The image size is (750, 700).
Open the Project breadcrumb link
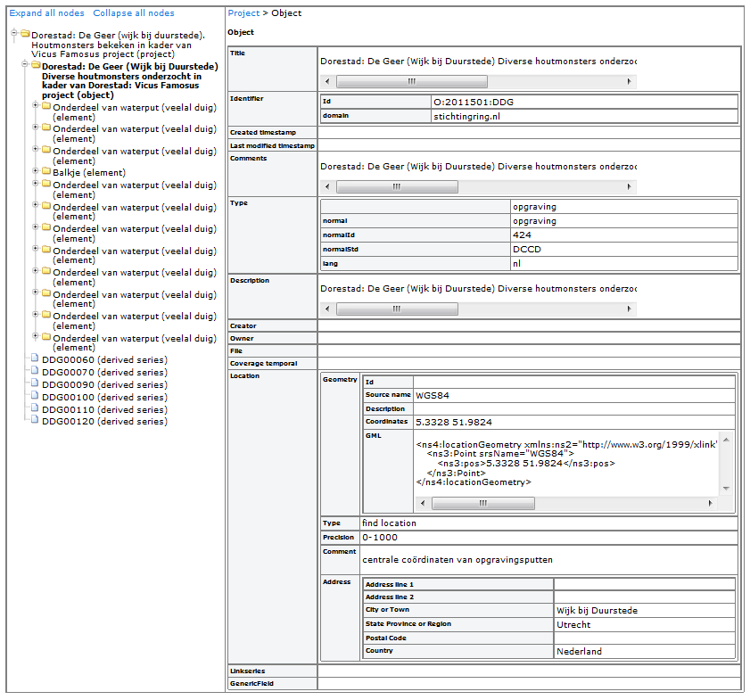(x=243, y=12)
